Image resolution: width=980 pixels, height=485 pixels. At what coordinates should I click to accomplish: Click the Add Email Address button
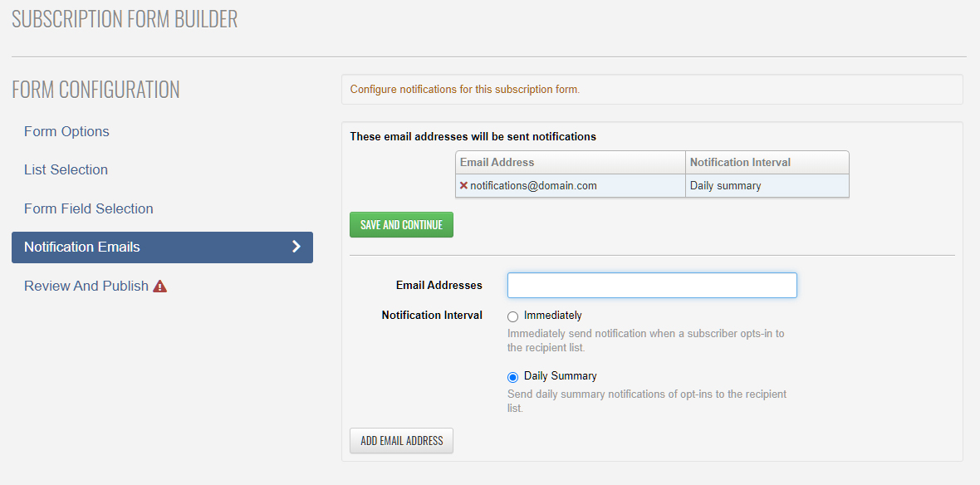401,441
